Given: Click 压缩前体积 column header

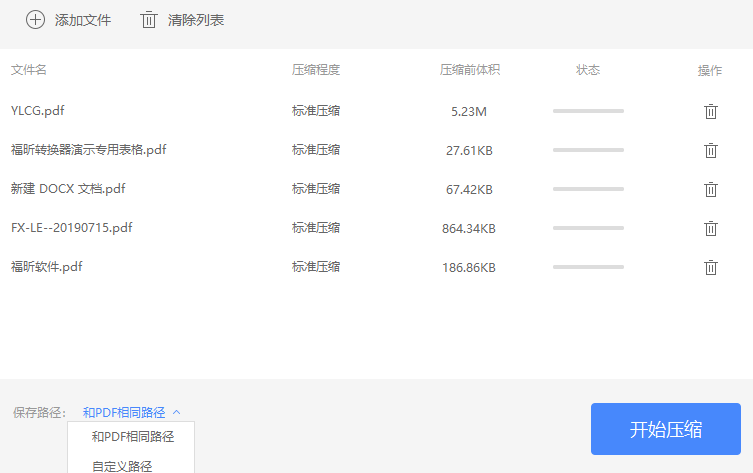Looking at the screenshot, I should click(x=470, y=70).
